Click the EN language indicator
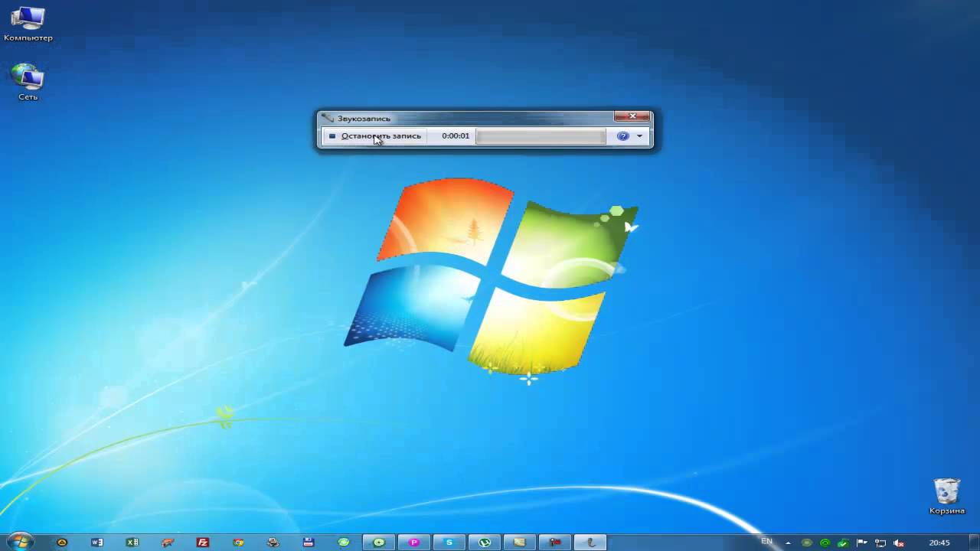This screenshot has width=980, height=551. [766, 542]
